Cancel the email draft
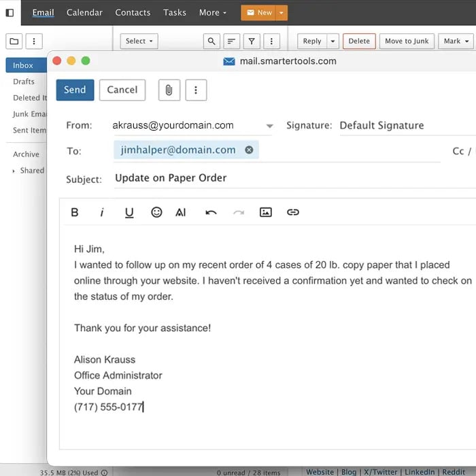 [122, 90]
